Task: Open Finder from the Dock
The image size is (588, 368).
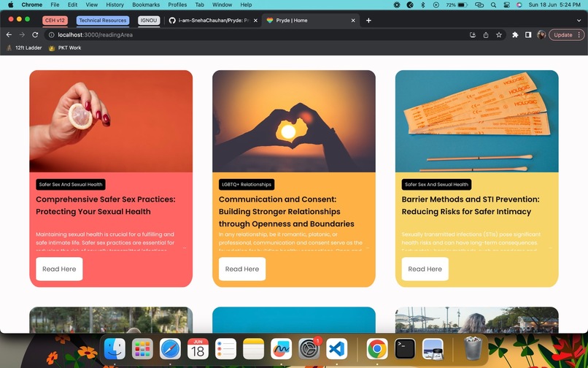Action: (115, 349)
